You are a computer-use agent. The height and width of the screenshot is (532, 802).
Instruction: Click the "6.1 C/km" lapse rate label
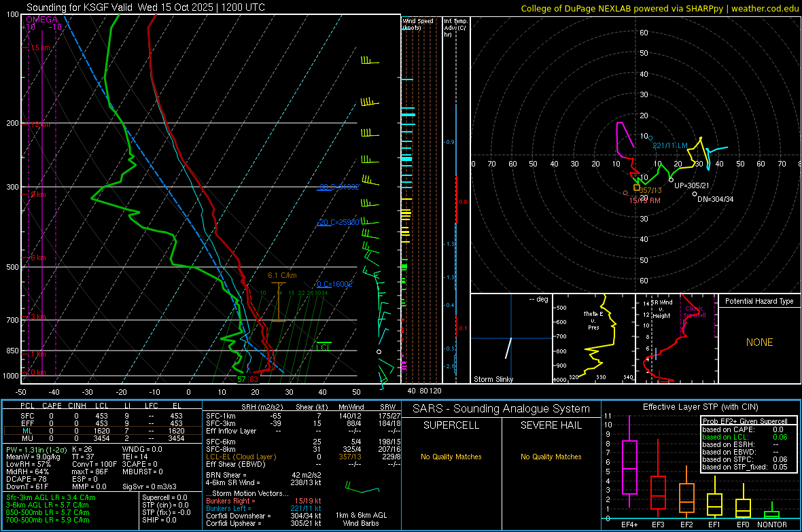tap(282, 275)
